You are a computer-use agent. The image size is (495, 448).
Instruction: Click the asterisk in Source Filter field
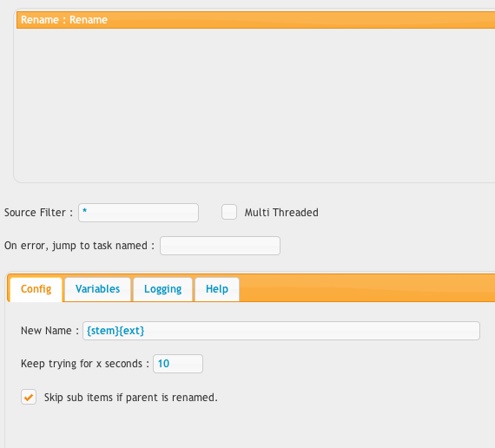pyautogui.click(x=84, y=211)
